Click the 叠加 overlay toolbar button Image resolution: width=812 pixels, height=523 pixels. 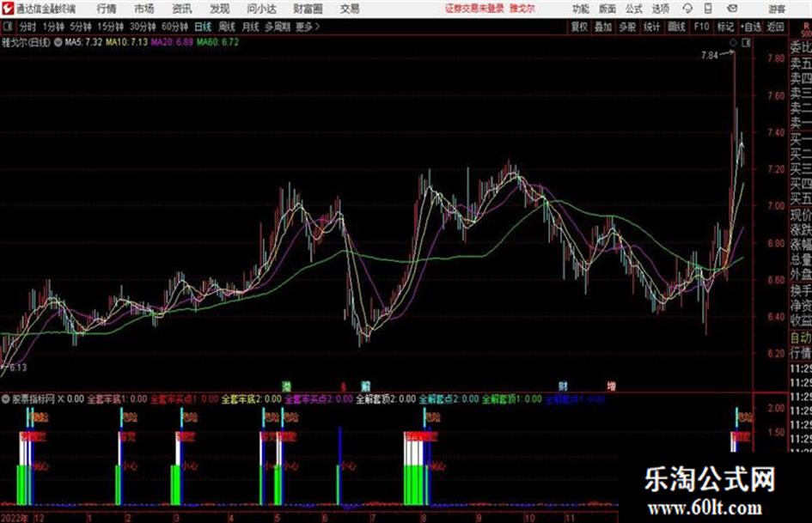[603, 27]
